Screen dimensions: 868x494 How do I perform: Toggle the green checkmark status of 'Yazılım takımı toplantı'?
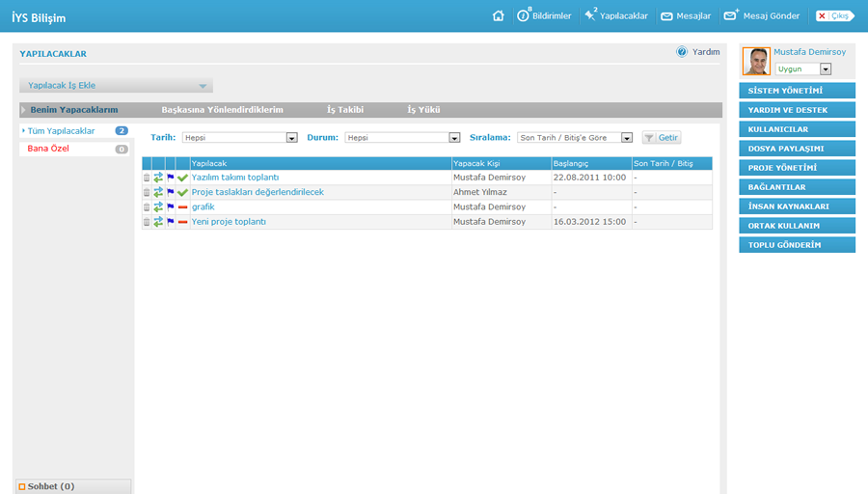(x=182, y=178)
